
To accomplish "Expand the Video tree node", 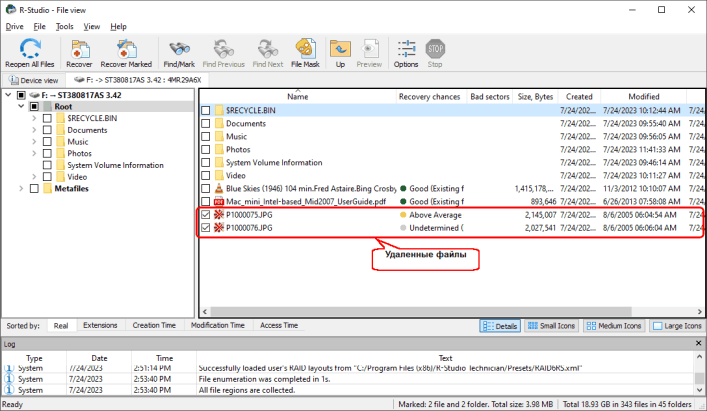I will [34, 177].
